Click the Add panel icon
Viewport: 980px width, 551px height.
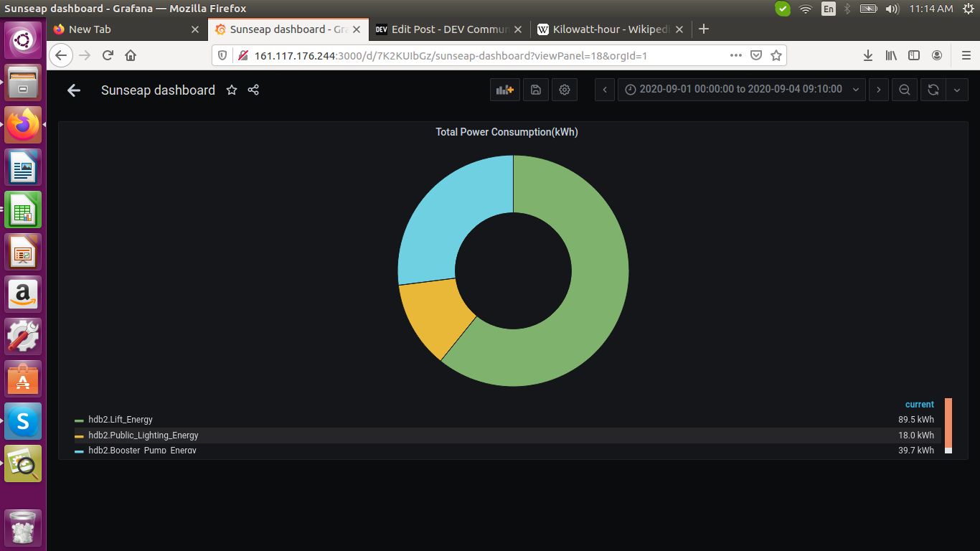point(505,90)
